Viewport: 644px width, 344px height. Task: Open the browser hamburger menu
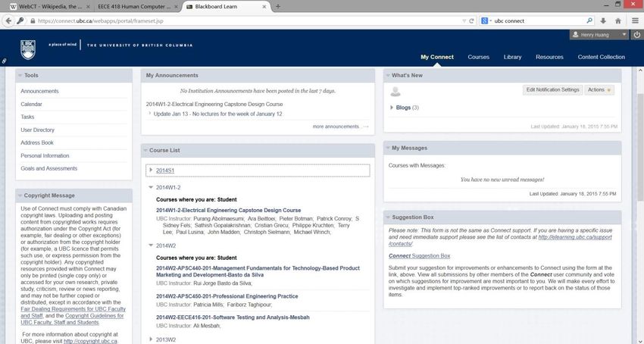click(x=635, y=20)
